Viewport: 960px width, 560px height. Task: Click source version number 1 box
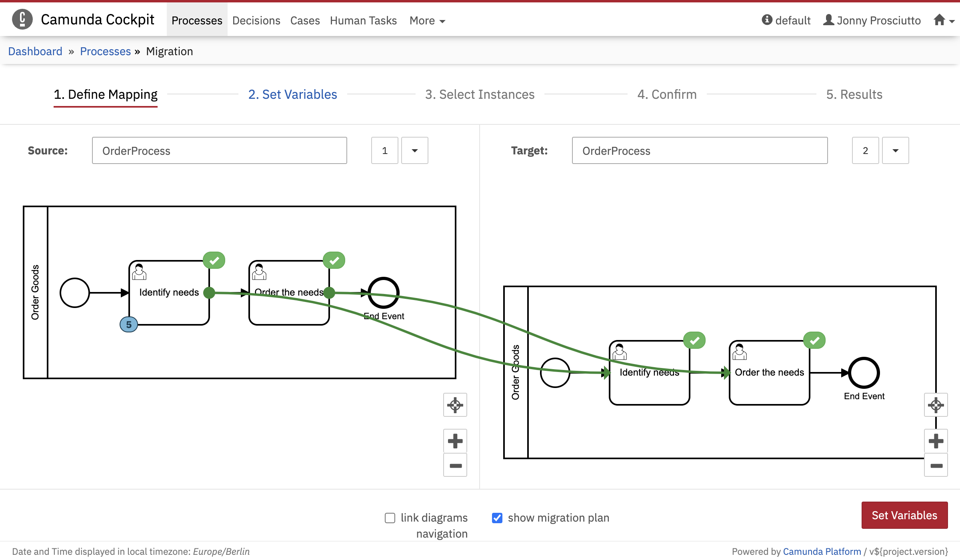(385, 150)
